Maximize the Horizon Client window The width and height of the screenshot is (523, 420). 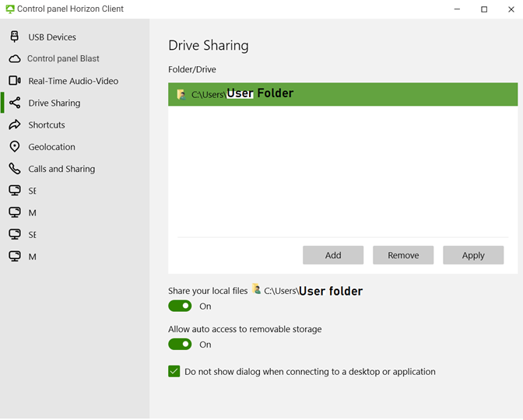point(484,9)
